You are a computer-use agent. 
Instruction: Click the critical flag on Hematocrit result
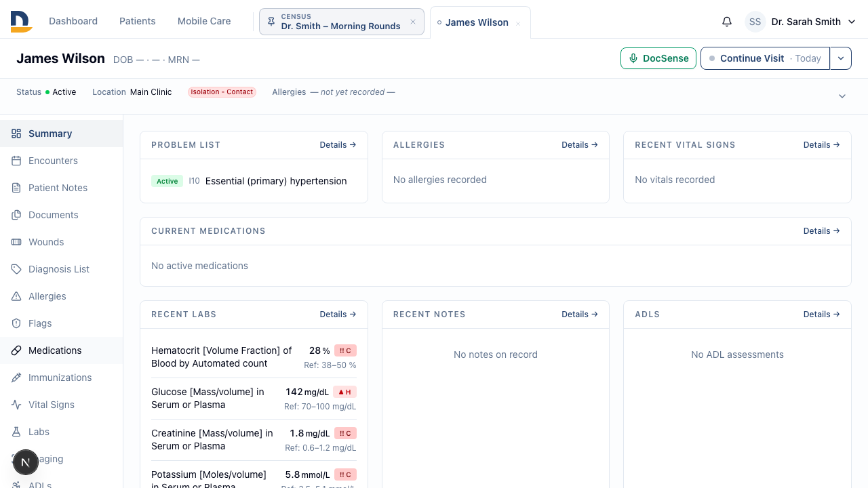coord(345,350)
